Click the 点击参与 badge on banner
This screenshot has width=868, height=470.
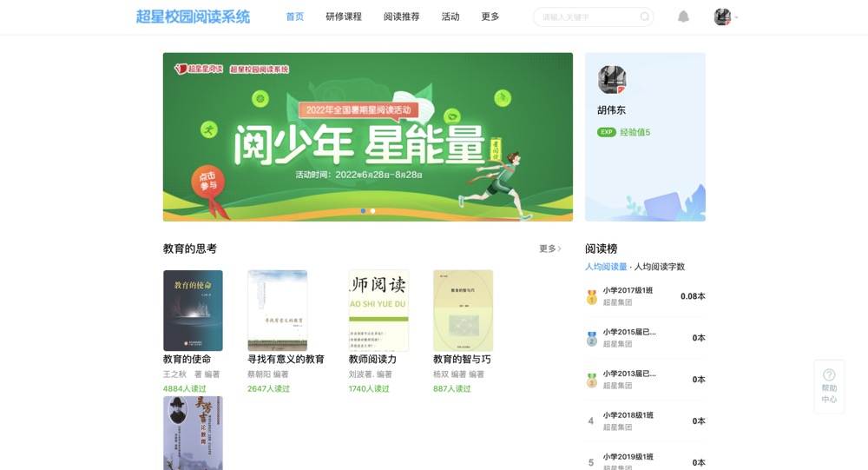click(208, 181)
